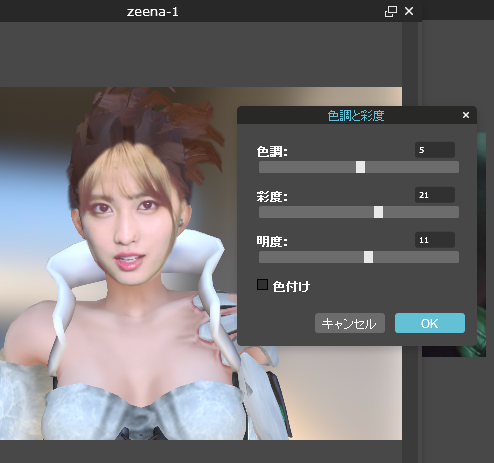The image size is (494, 463).
Task: Click the 色調と彩度 dialog title bar
Action: [357, 115]
